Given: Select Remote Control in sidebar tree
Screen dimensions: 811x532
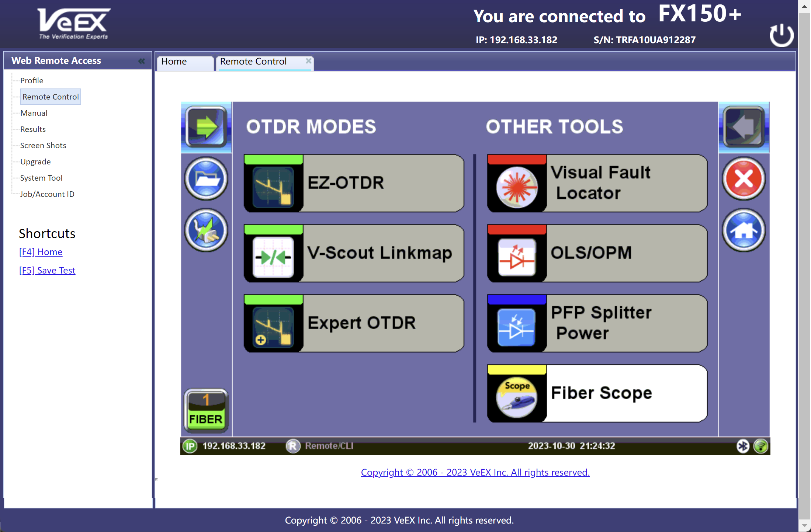Looking at the screenshot, I should (51, 97).
